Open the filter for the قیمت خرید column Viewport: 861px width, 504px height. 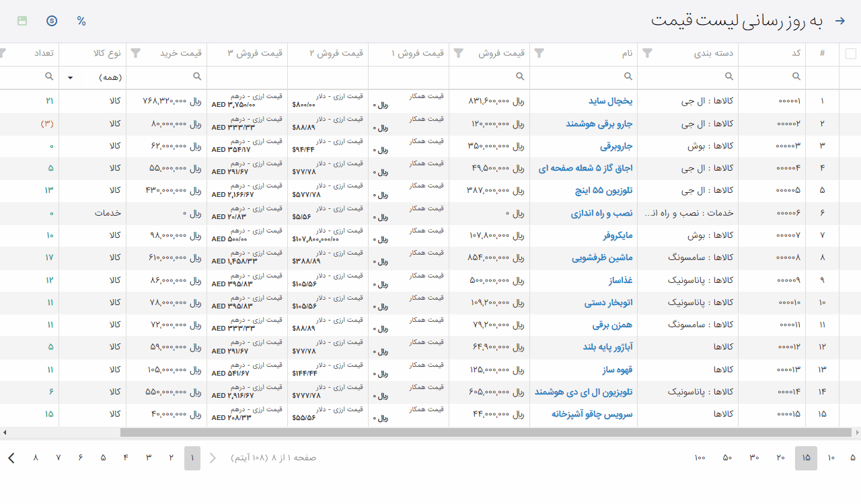click(136, 54)
